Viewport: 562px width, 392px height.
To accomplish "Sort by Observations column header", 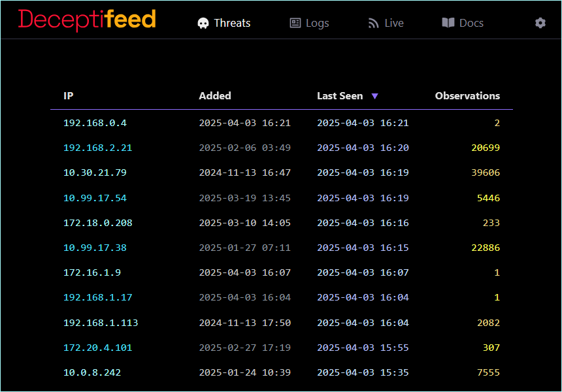I will 467,96.
